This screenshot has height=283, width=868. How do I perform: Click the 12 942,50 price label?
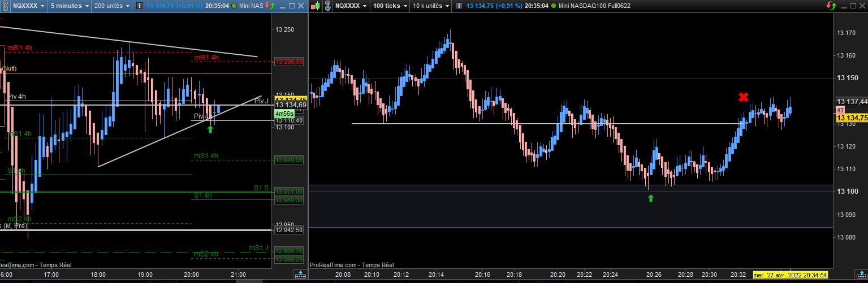tap(290, 230)
